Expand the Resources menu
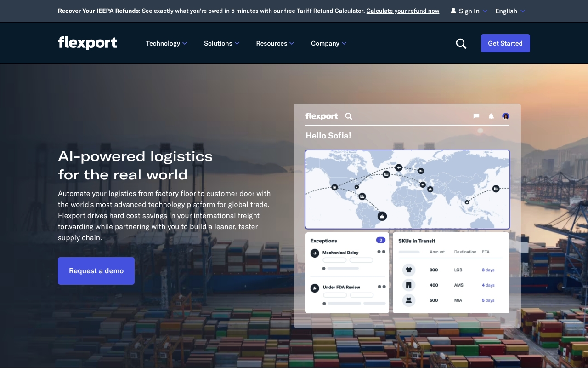 pos(275,43)
